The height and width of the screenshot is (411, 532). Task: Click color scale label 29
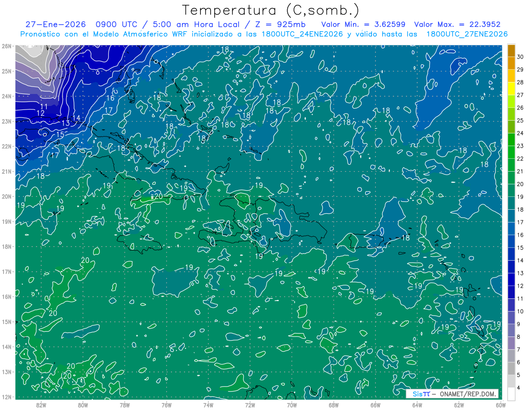(x=520, y=70)
